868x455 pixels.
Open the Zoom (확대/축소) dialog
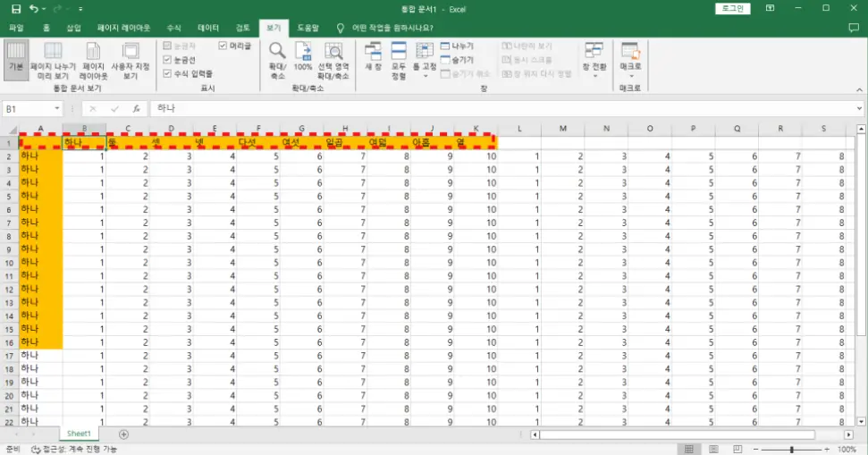pyautogui.click(x=277, y=61)
